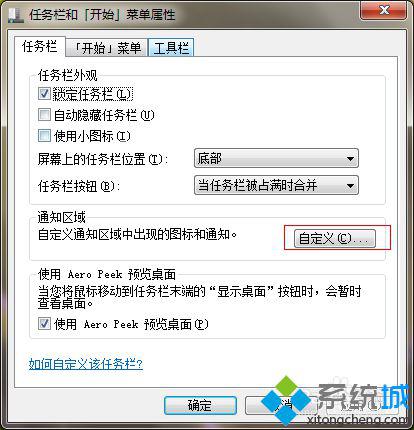This screenshot has height=430, width=414.
Task: Disable 使用 Aero Peek 预览桌面 checkbox
Action: (x=44, y=323)
